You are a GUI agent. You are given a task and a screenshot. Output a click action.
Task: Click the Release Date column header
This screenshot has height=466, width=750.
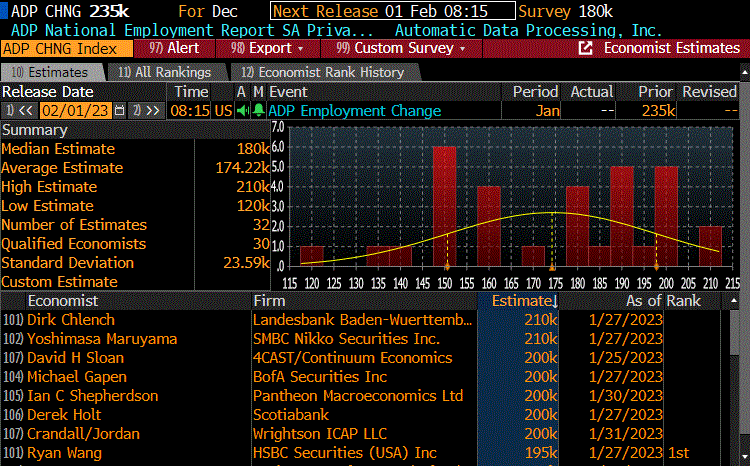(48, 92)
